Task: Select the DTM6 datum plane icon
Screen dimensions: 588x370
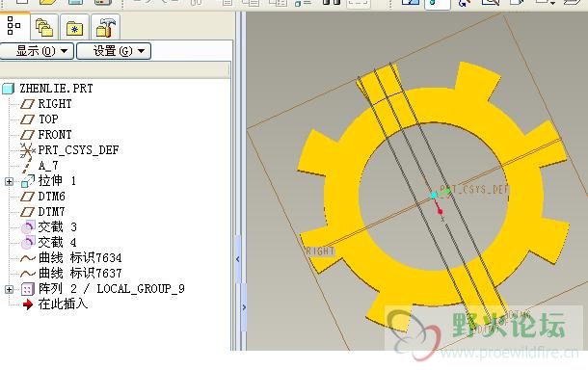Action: coord(27,197)
